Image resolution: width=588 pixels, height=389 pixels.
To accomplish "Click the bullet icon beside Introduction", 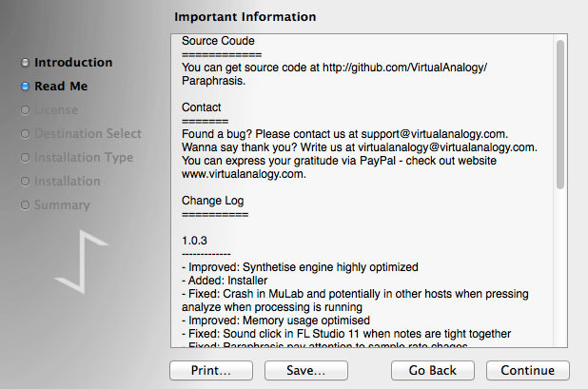I will click(x=25, y=63).
